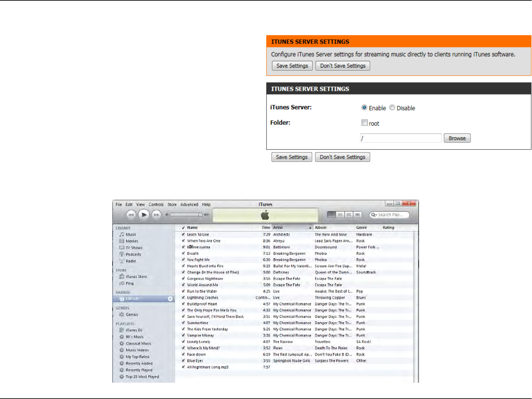This screenshot has height=399, width=532.
Task: Open the Store menu in iTunes
Action: tap(172, 204)
